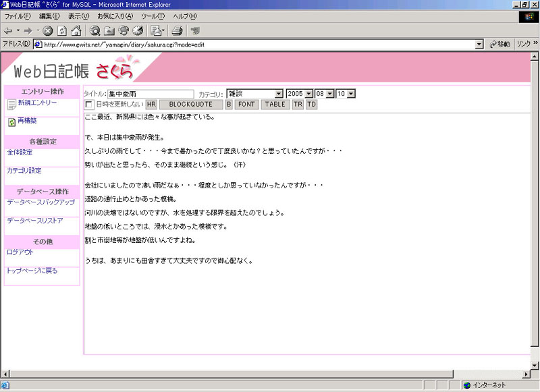Open the ツール(T) menu
Screen dimensions: 540x392
pyautogui.click(x=153, y=16)
